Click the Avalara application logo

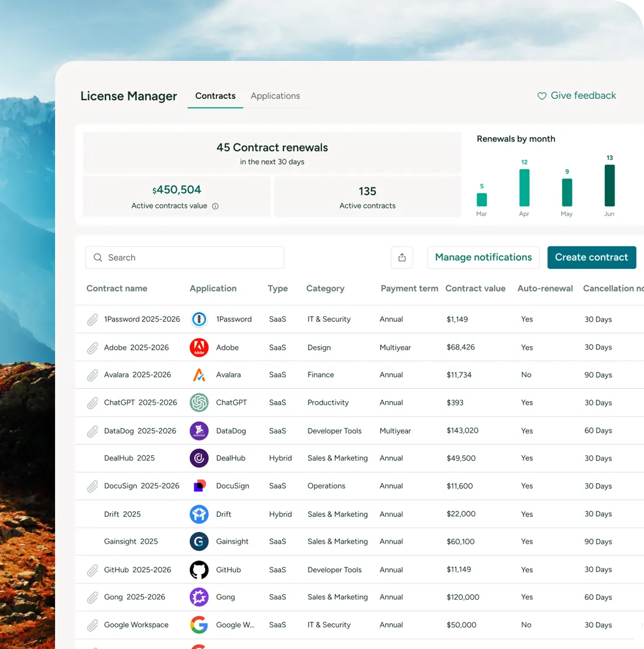199,375
